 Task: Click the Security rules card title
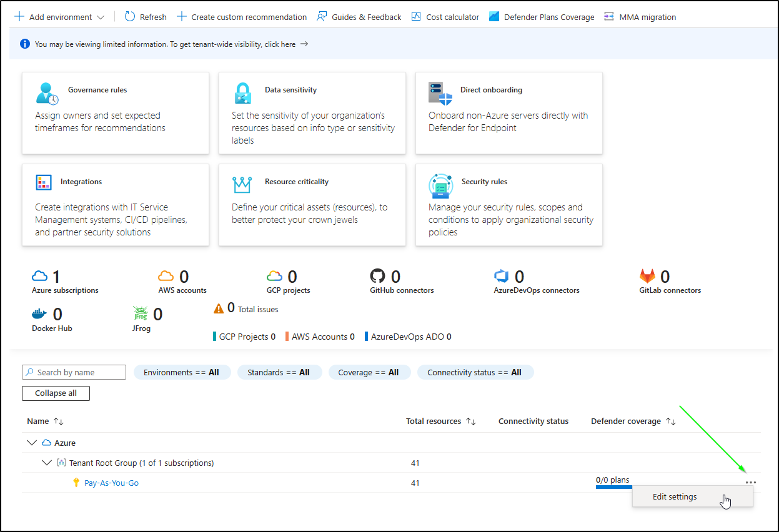[x=484, y=182]
